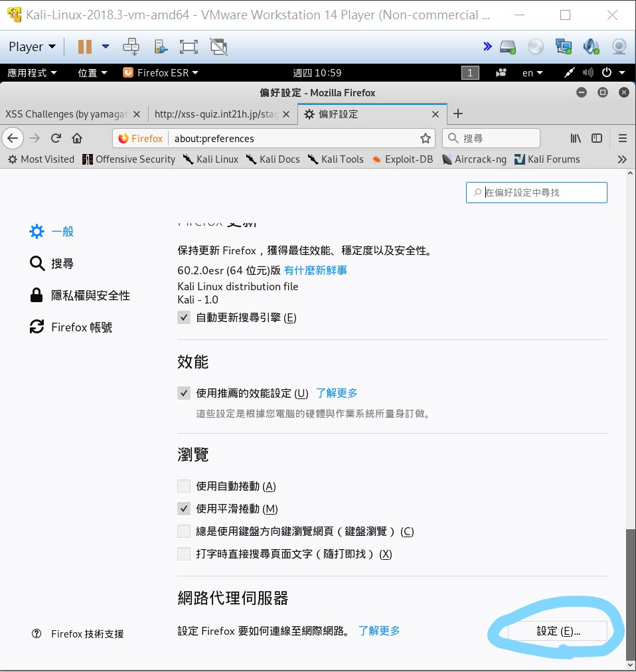Close the XSS Challenges tab
636x672 pixels.
[137, 114]
